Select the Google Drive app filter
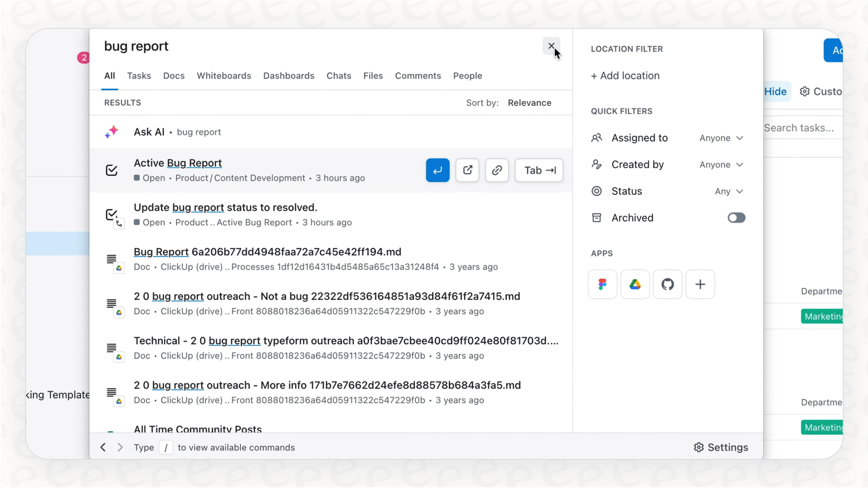 pyautogui.click(x=635, y=285)
